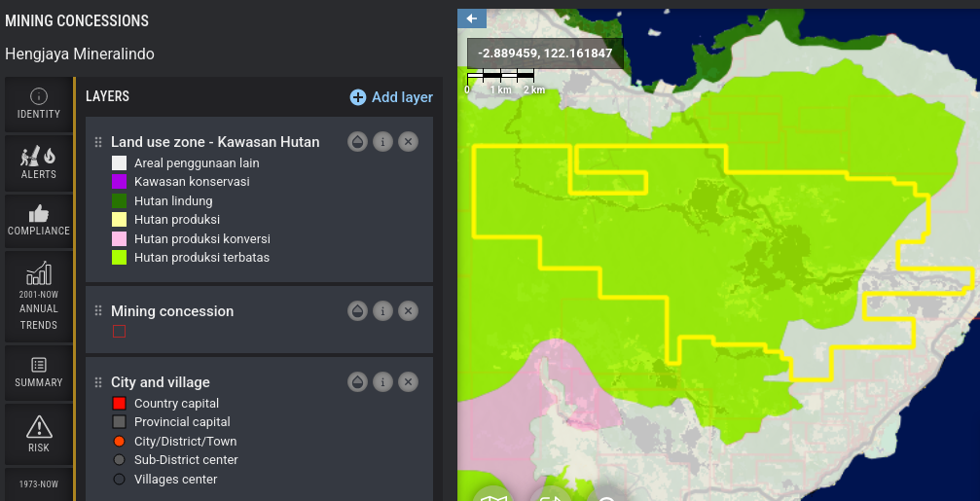Click the Villages center circle symbol

[120, 480]
